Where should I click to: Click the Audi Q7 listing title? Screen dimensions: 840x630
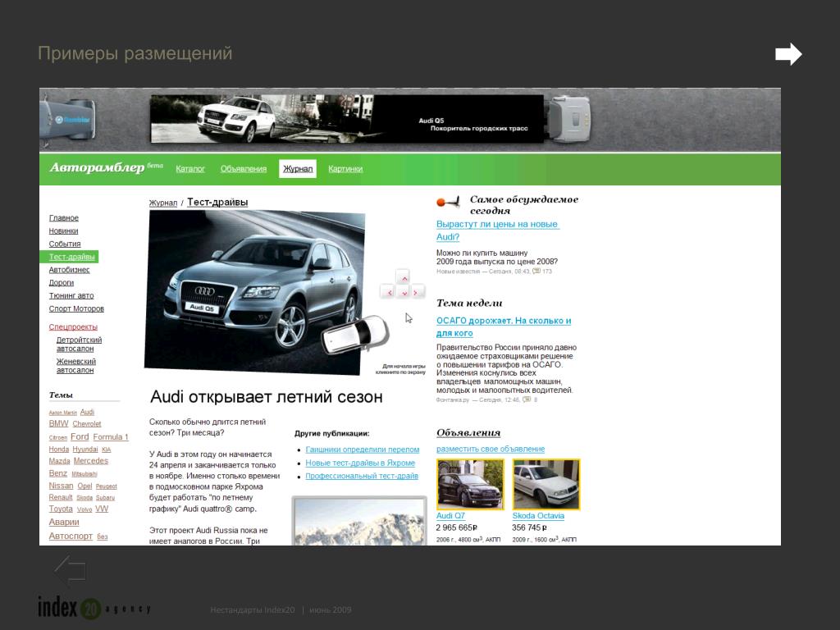[x=450, y=515]
